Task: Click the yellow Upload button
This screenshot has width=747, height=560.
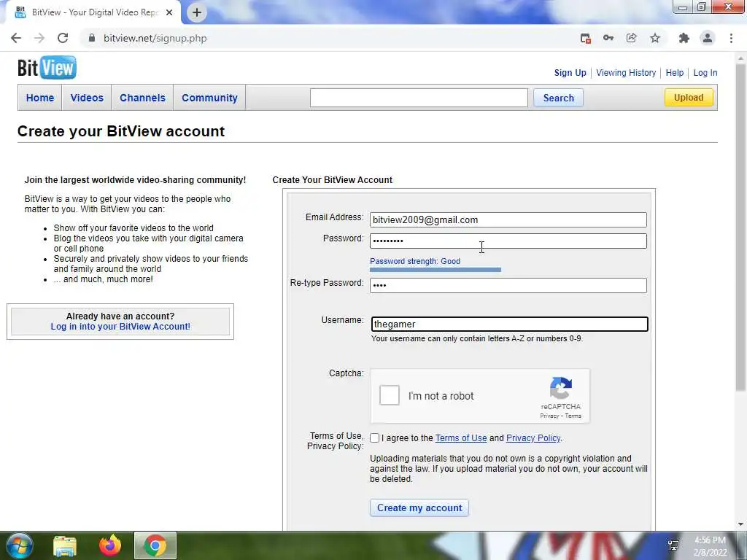Action: 689,98
